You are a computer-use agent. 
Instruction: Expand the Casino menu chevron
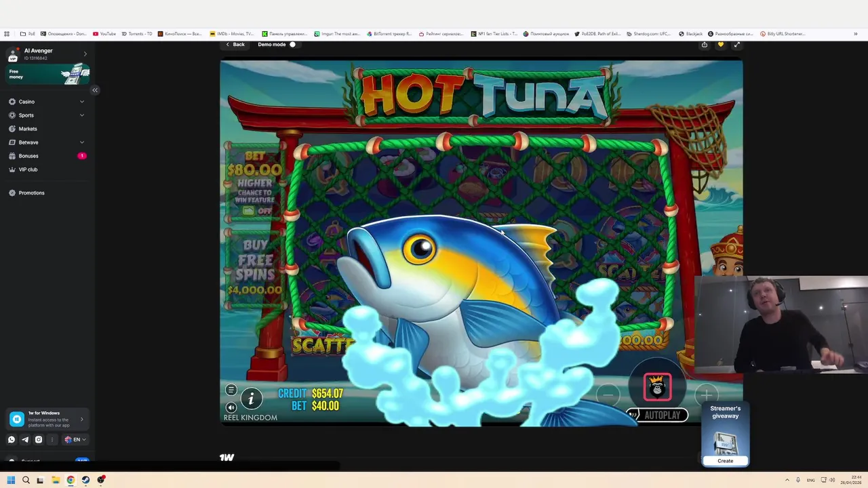click(82, 102)
